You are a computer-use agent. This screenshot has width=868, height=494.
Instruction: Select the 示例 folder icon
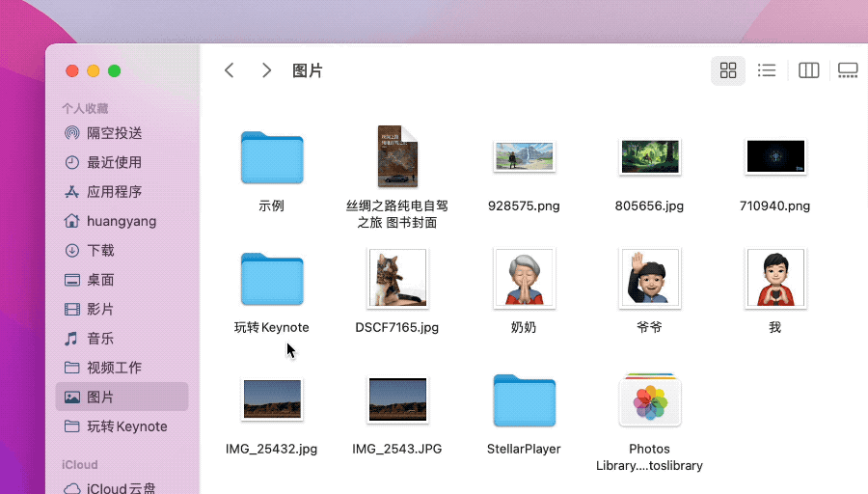(x=272, y=157)
